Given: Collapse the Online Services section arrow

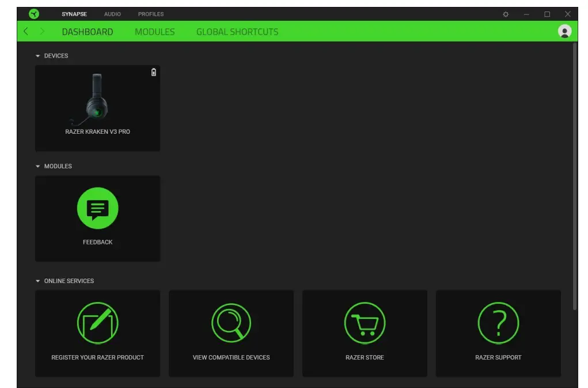Looking at the screenshot, I should pos(37,281).
